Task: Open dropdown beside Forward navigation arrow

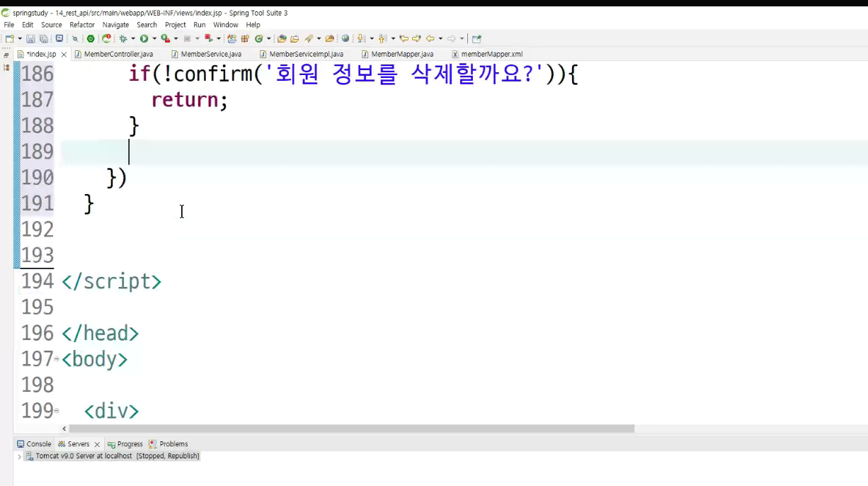Action: pos(462,39)
